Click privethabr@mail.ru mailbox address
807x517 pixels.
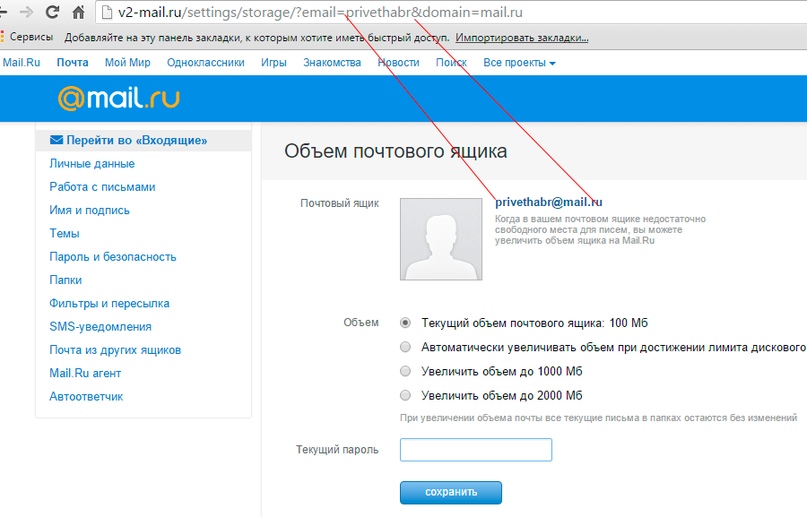click(549, 202)
